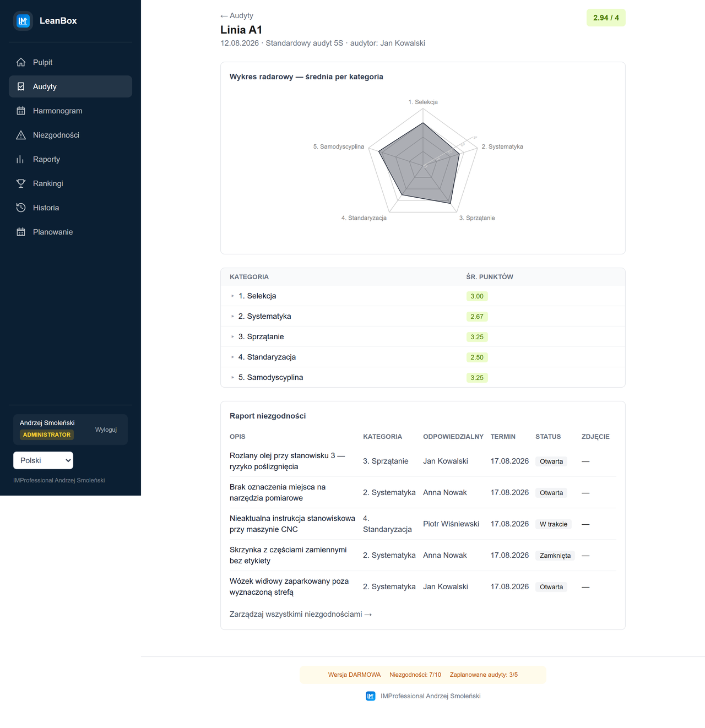
Task: Expand the 1. Selekcja category row
Action: click(422, 296)
